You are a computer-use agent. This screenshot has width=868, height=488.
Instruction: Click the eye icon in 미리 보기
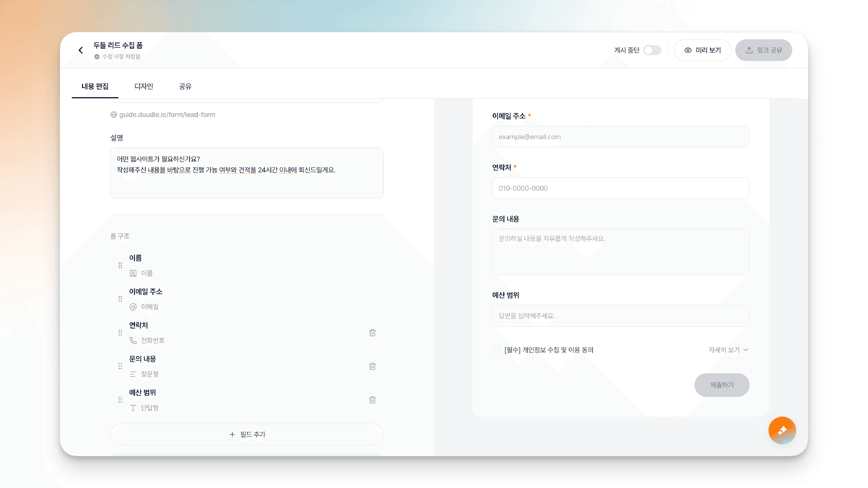pos(688,50)
